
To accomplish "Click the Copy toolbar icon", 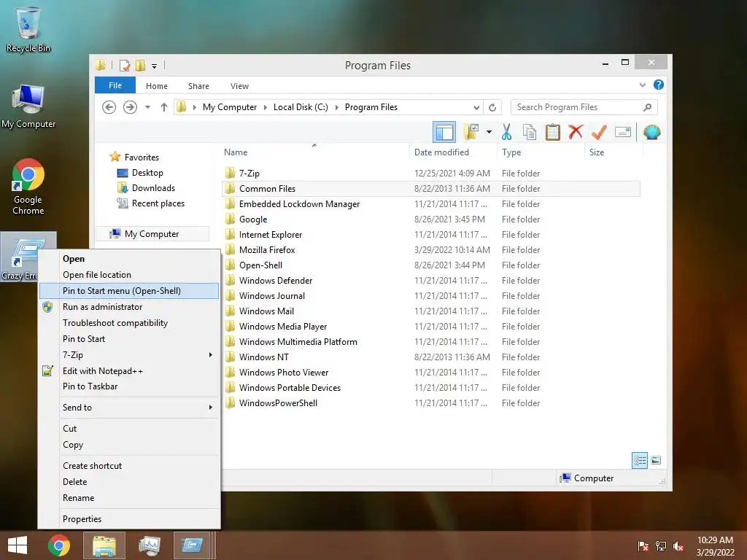I will [x=530, y=132].
